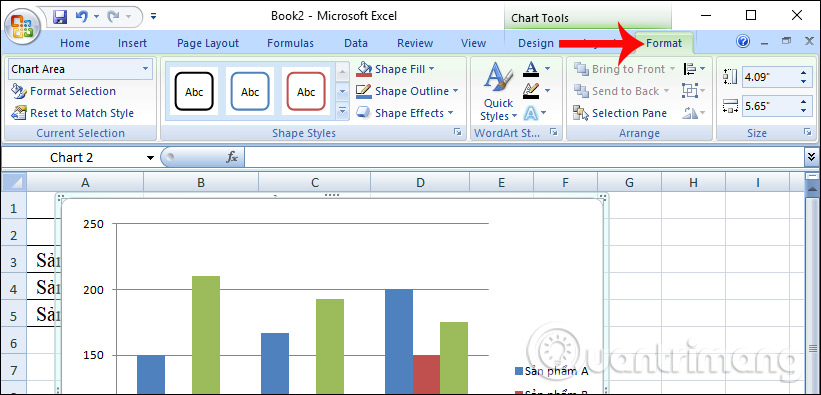Apply the red outline Abc shape style
Image resolution: width=821 pixels, height=395 pixels.
click(x=306, y=92)
